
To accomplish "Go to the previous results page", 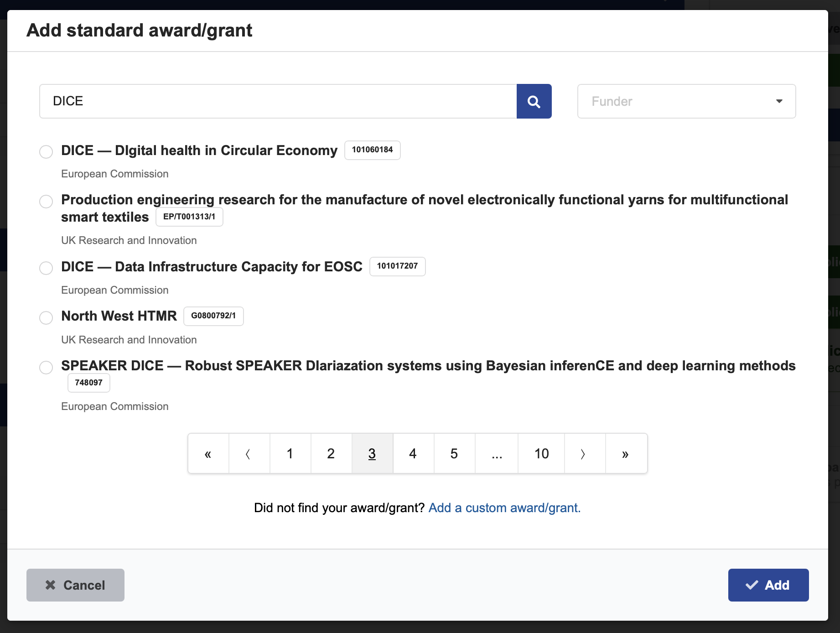I will [x=249, y=454].
